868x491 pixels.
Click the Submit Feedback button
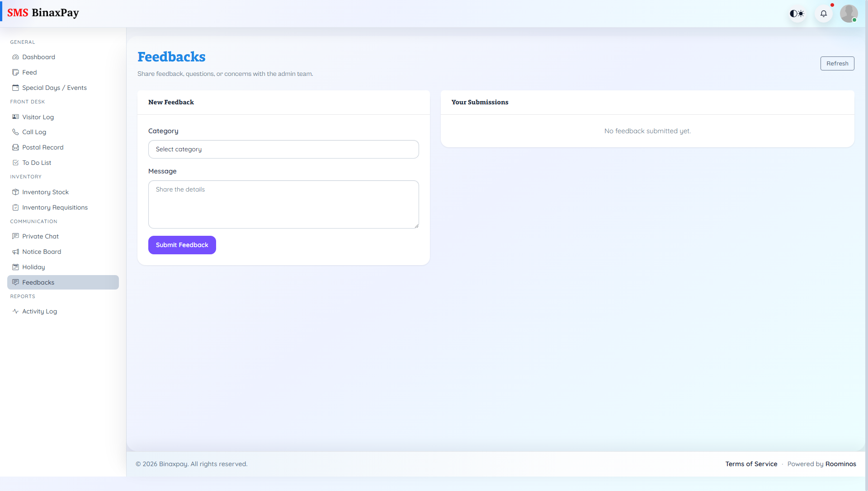(x=182, y=245)
